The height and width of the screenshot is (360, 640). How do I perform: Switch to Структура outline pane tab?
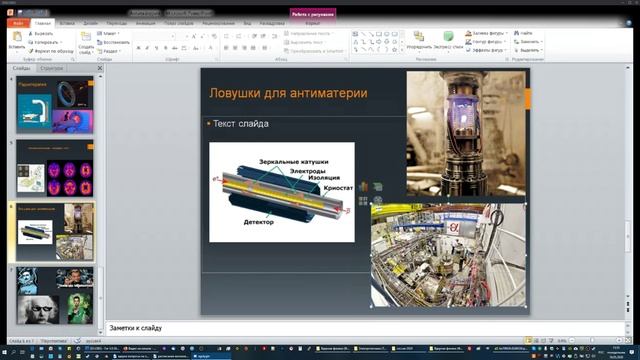pyautogui.click(x=51, y=68)
